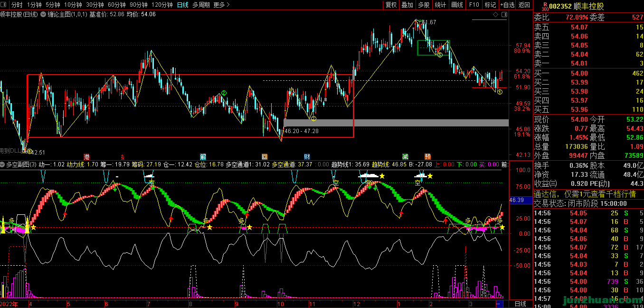This screenshot has width=644, height=308.
Task: Click the 外盘 99447 field
Action: pos(561,155)
